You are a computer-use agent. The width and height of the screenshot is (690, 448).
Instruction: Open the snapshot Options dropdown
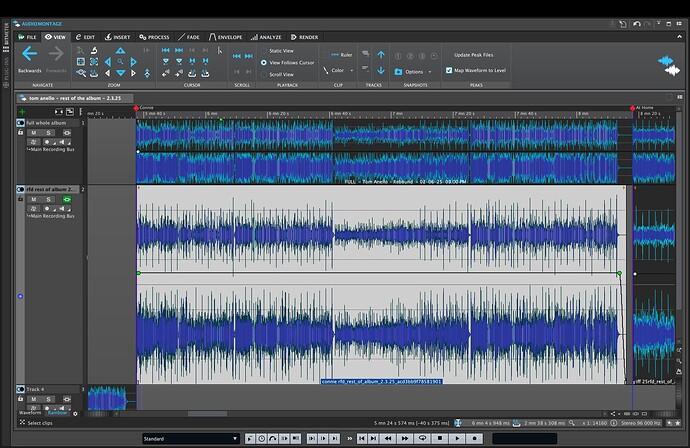coord(414,72)
